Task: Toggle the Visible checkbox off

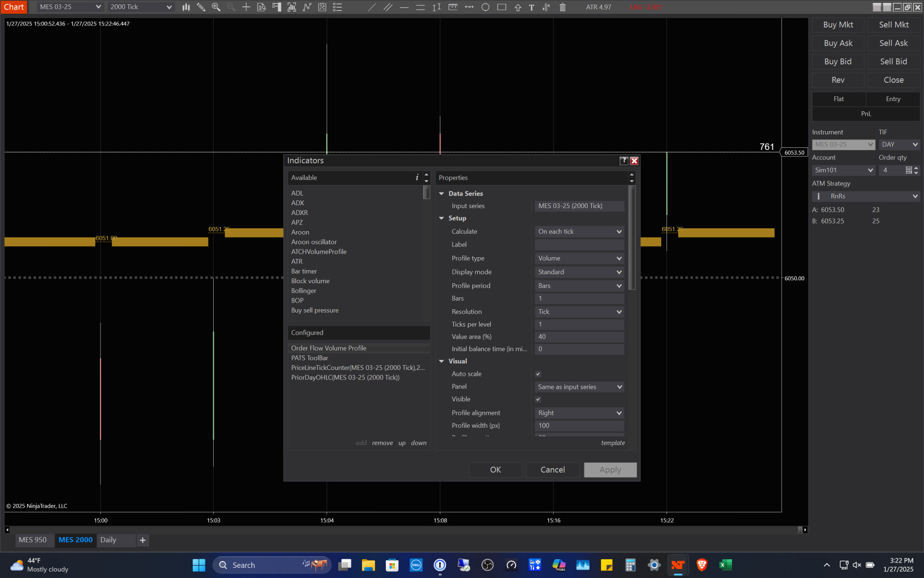Action: click(538, 399)
